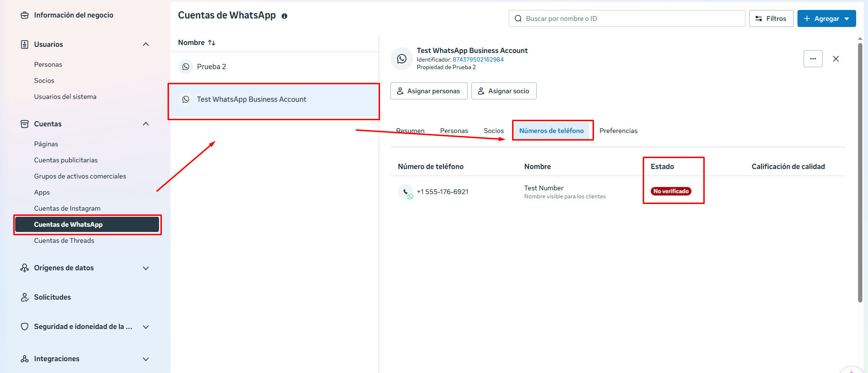Click Asignar personas button

point(429,91)
